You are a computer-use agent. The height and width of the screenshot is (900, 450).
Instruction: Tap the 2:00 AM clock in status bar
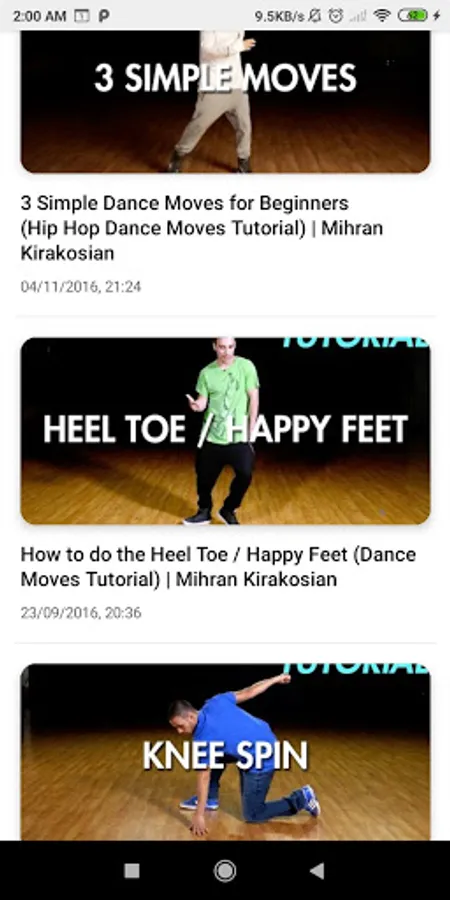[x=40, y=16]
